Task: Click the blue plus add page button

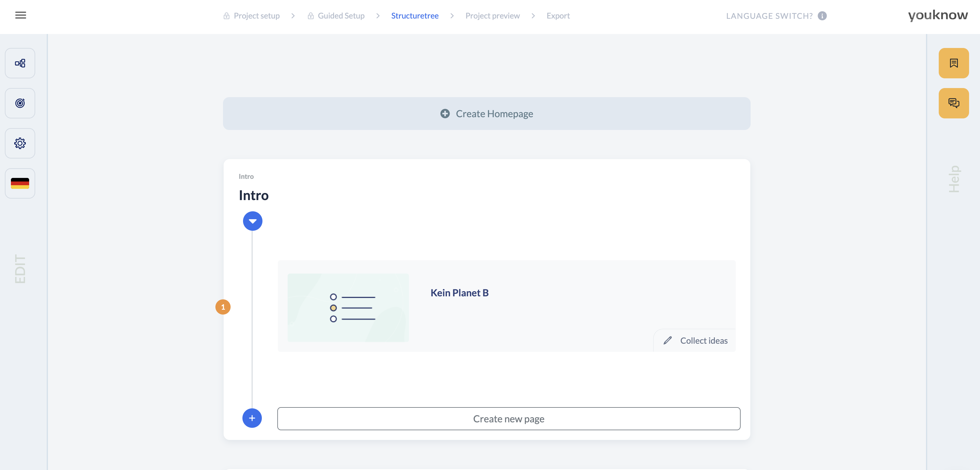Action: click(252, 418)
